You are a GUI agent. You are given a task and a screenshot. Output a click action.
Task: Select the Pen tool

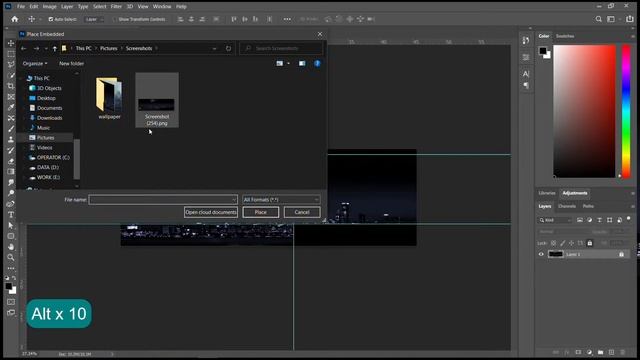(x=11, y=204)
